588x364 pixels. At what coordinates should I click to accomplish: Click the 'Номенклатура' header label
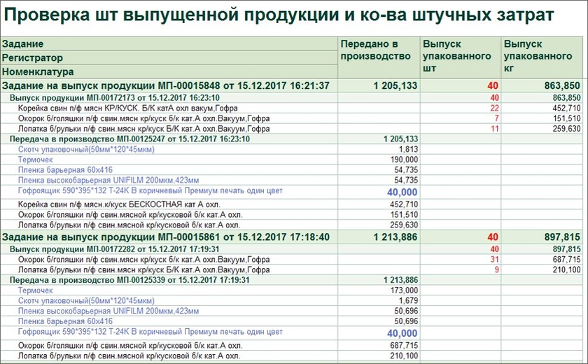(x=38, y=71)
